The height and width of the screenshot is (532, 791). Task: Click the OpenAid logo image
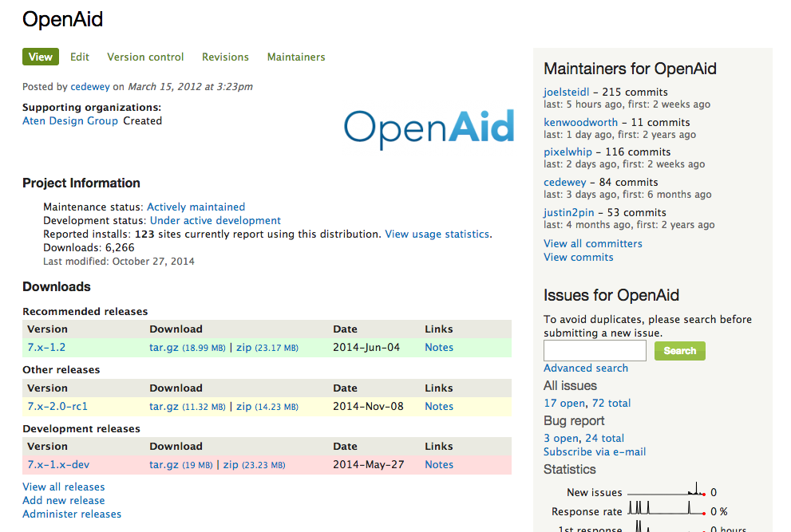click(x=429, y=128)
